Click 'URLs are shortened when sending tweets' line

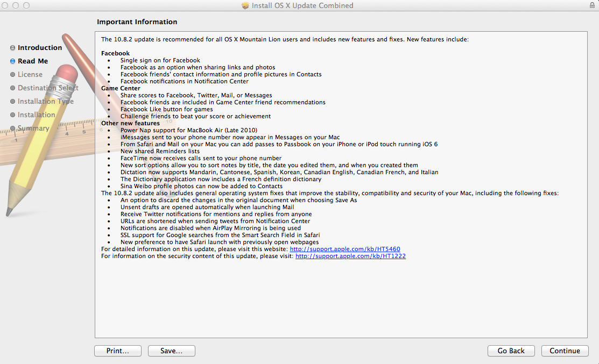(215, 222)
